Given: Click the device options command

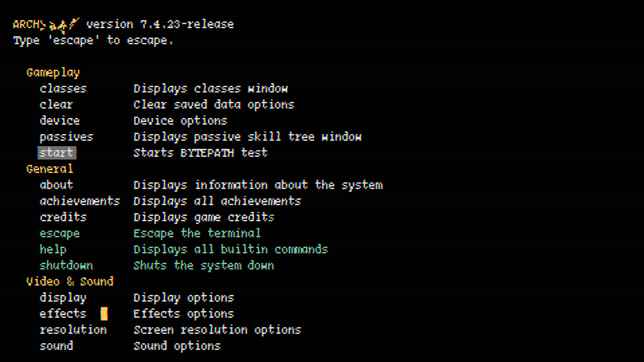Looking at the screenshot, I should (x=60, y=121).
